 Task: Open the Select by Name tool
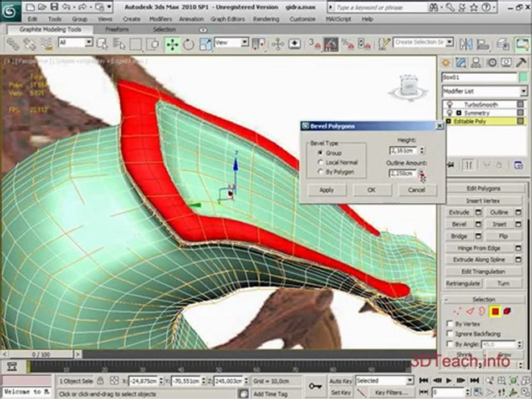tap(119, 44)
